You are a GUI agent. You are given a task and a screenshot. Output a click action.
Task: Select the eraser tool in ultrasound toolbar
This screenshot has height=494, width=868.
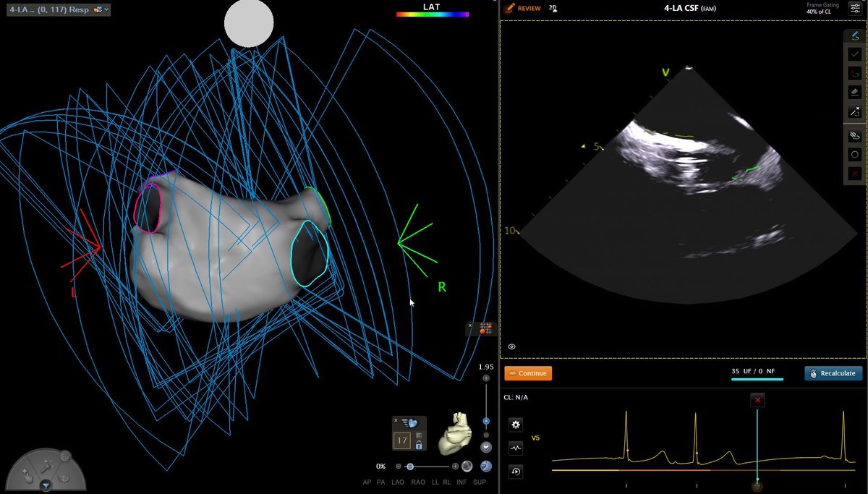click(x=854, y=93)
